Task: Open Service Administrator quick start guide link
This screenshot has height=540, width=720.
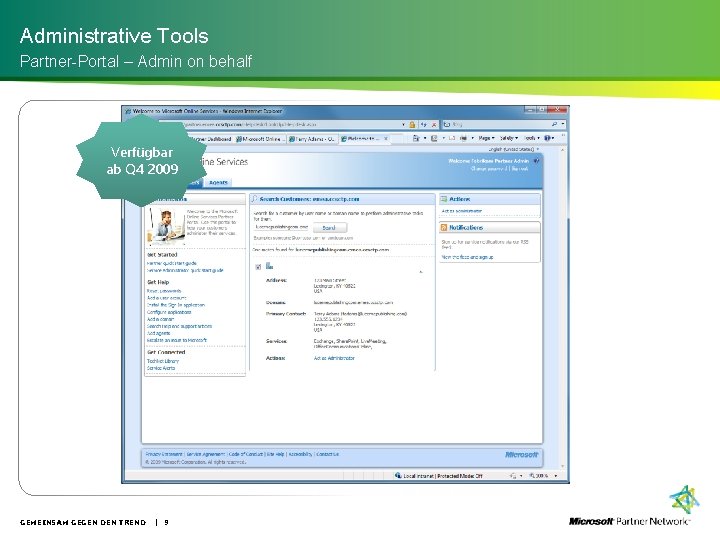Action: point(185,270)
